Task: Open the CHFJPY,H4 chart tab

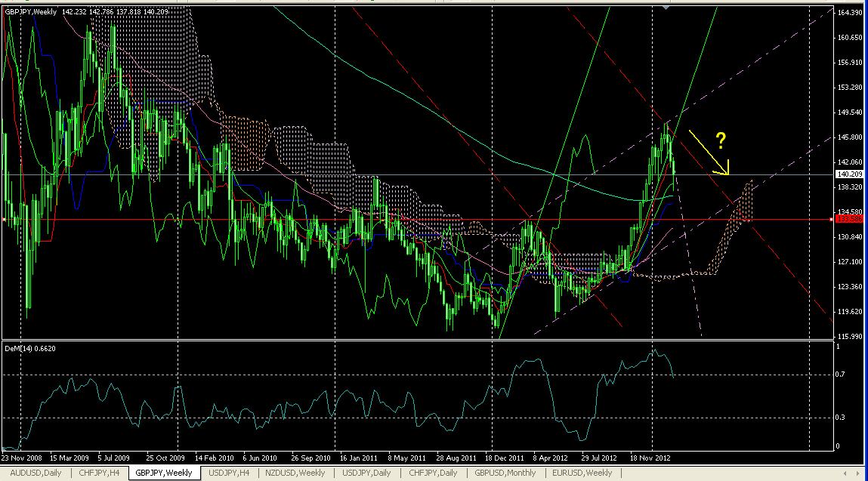Action: (x=99, y=473)
